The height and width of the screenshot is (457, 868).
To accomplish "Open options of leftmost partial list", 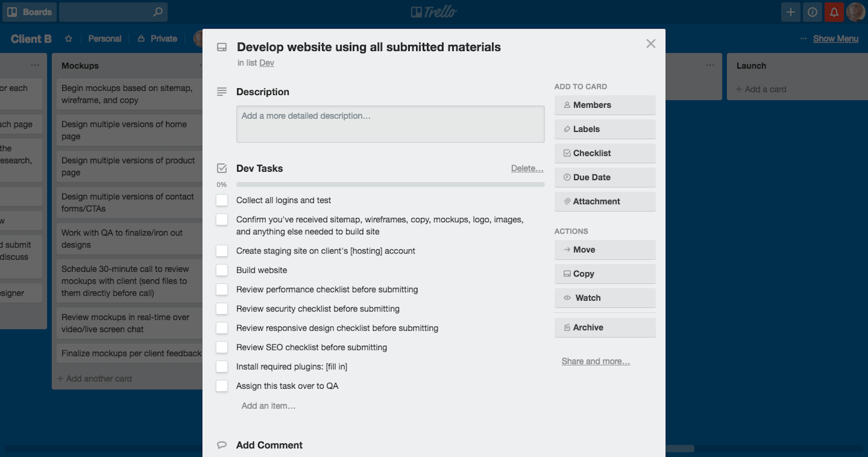I will (35, 65).
